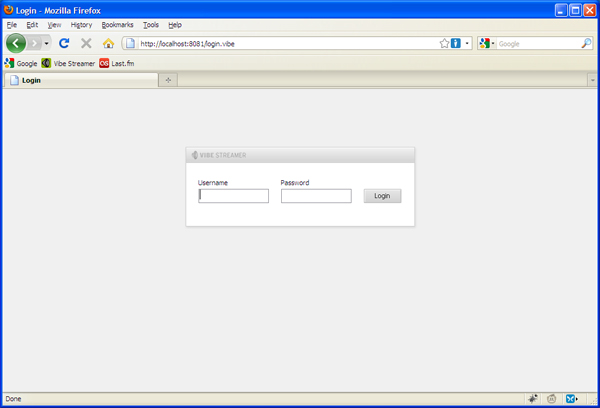This screenshot has height=408, width=600.
Task: Open the Help menu
Action: (175, 25)
